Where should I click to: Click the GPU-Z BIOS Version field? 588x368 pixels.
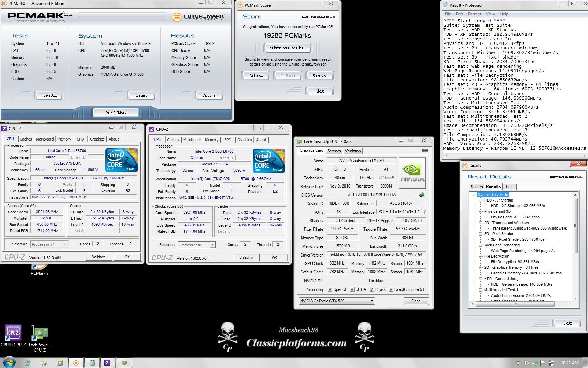pos(372,195)
